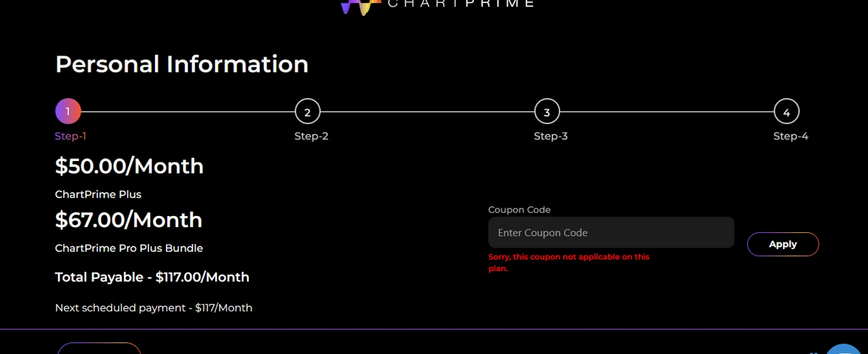Apply the coupon code
The width and height of the screenshot is (868, 354).
pyautogui.click(x=783, y=244)
